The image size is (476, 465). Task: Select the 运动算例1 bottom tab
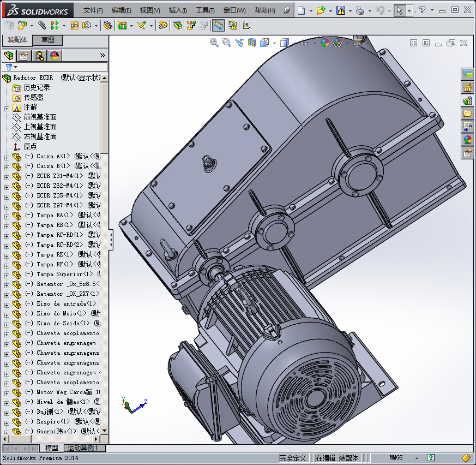click(x=83, y=448)
